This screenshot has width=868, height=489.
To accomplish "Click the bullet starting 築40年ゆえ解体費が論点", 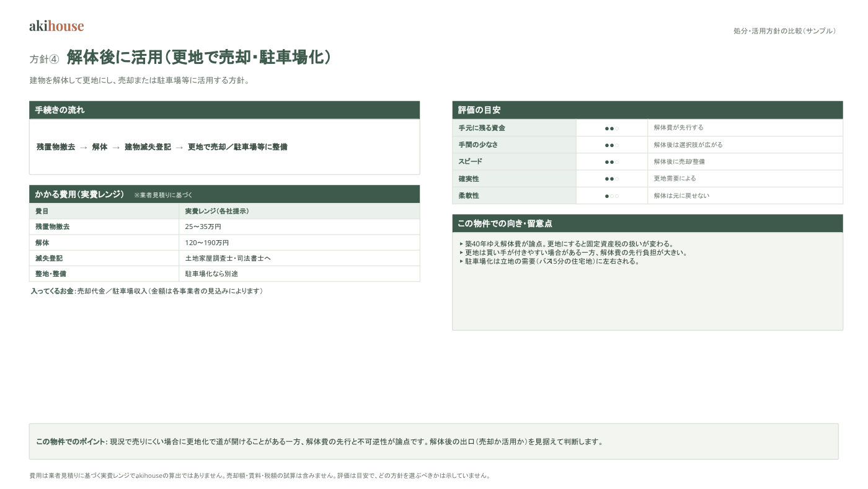I will [x=566, y=244].
